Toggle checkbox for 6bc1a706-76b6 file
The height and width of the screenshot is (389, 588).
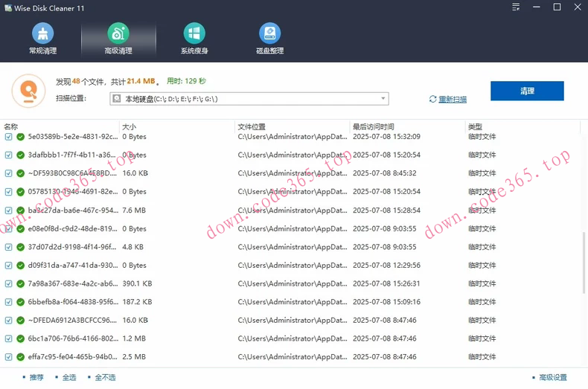tap(8, 338)
